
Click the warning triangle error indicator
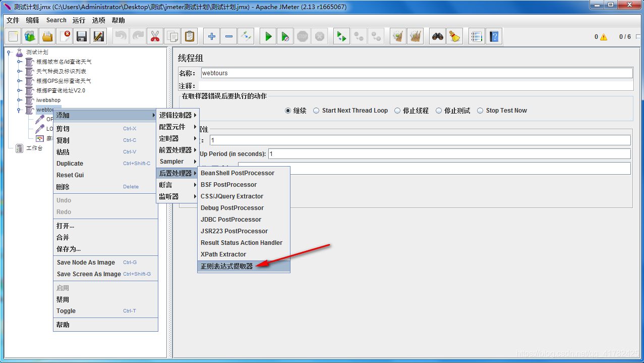(x=604, y=37)
